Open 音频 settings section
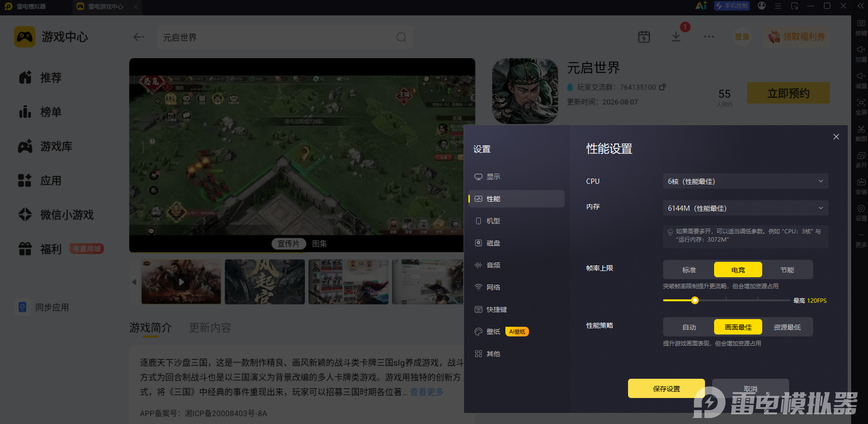This screenshot has height=424, width=868. point(516,265)
